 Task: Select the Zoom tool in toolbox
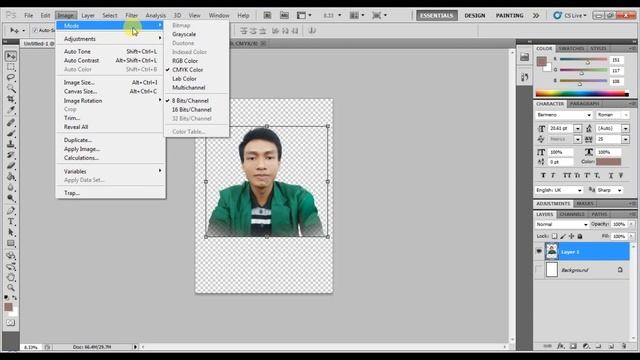(11, 288)
